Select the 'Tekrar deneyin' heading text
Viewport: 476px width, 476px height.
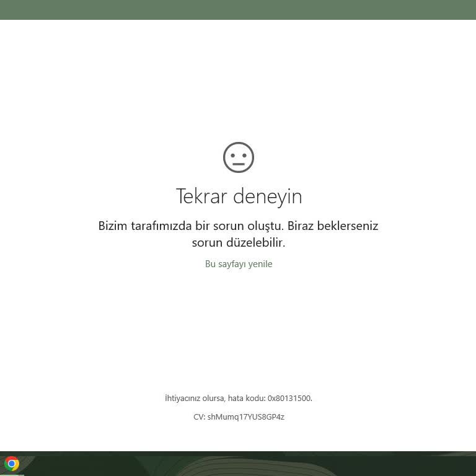coord(239,196)
